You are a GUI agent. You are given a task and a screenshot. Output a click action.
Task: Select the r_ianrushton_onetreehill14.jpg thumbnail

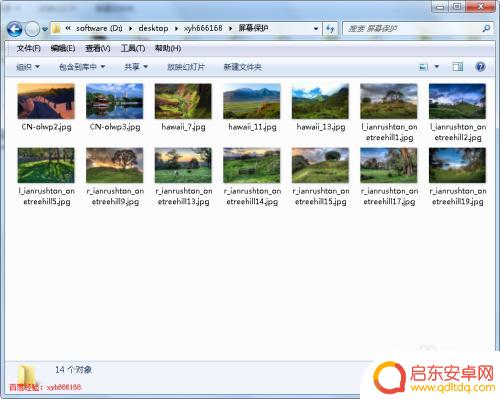[x=252, y=165]
